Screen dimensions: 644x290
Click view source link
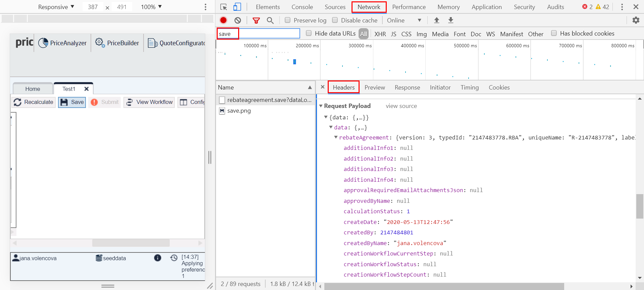coord(401,106)
